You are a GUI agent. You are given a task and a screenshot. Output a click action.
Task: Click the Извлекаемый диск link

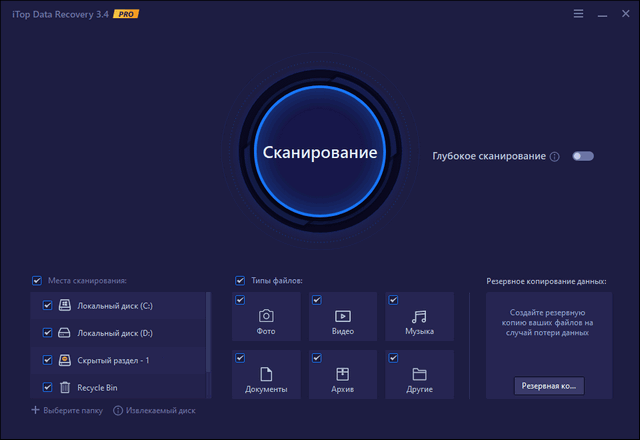coord(154,410)
